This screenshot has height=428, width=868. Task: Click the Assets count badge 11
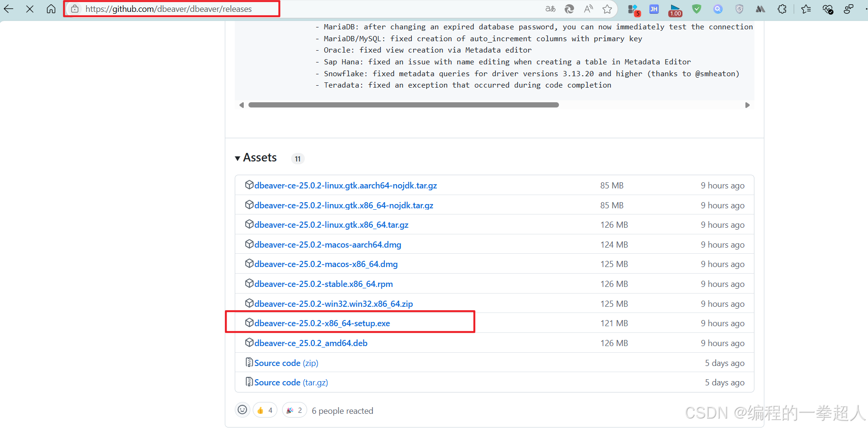298,159
